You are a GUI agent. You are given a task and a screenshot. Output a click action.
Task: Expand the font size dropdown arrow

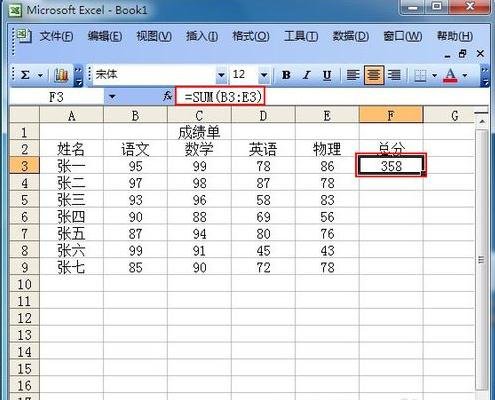tap(264, 75)
